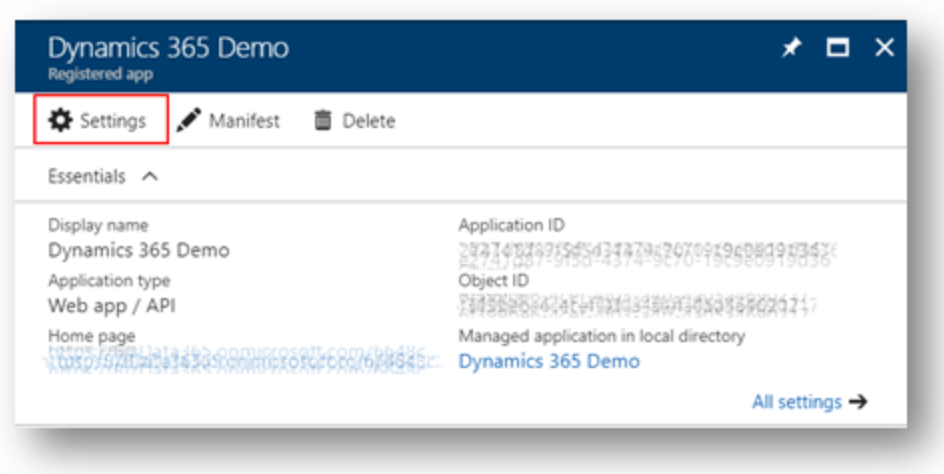Screen dimensions: 944x474
Task: Click the Settings toolbar label
Action: [x=113, y=121]
